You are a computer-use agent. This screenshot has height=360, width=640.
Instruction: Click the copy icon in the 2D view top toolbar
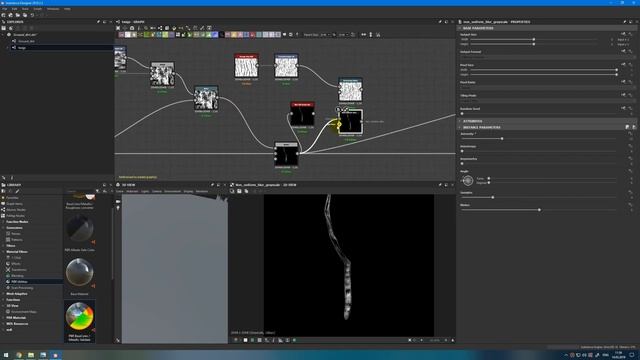[x=246, y=191]
